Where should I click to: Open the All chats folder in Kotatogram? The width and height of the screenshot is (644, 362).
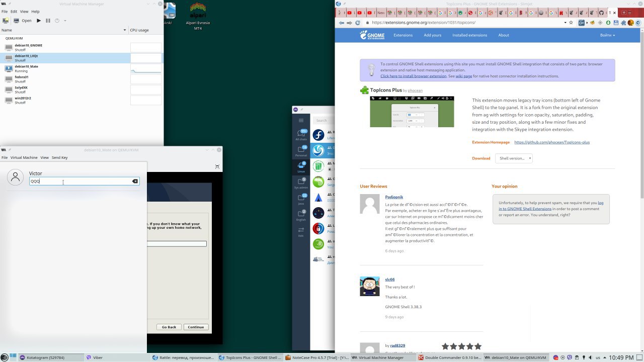301,135
